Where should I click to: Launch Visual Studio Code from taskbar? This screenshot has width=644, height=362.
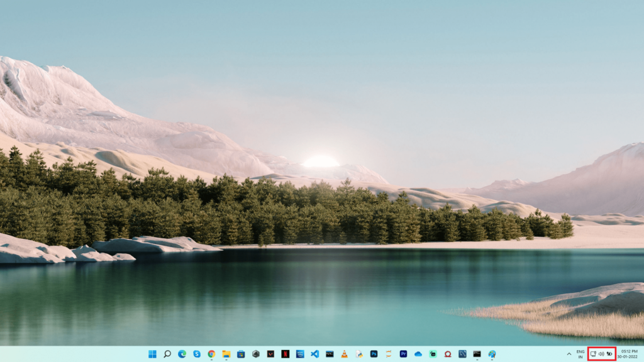[x=315, y=354]
